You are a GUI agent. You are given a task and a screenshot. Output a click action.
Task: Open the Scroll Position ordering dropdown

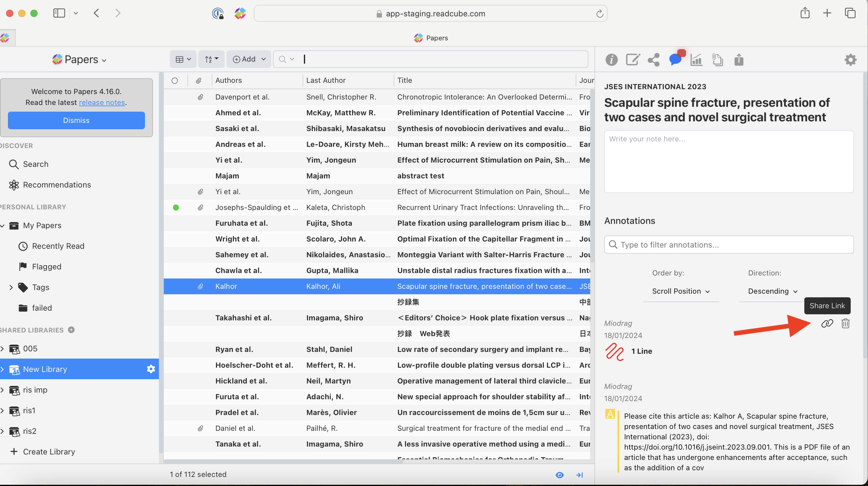pyautogui.click(x=681, y=291)
